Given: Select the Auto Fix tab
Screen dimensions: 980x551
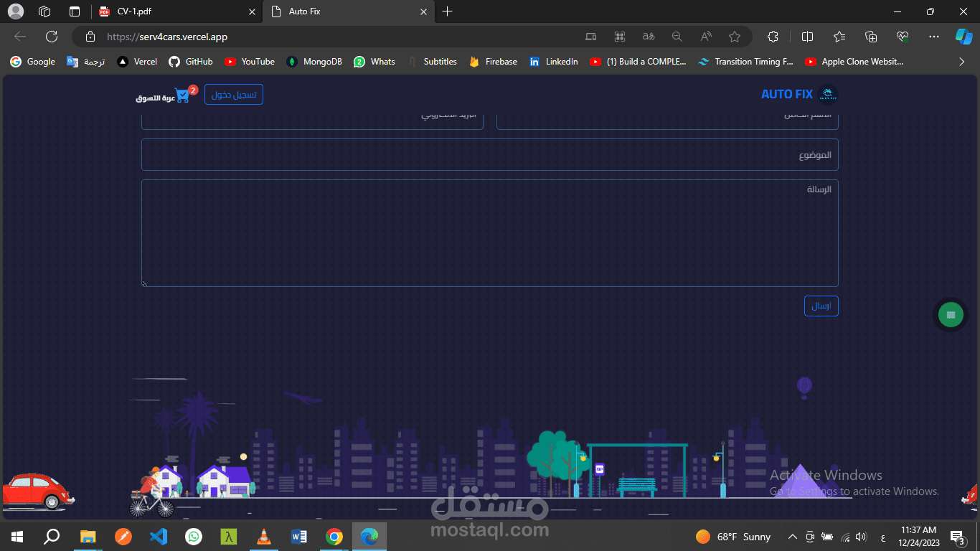Looking at the screenshot, I should (x=348, y=11).
